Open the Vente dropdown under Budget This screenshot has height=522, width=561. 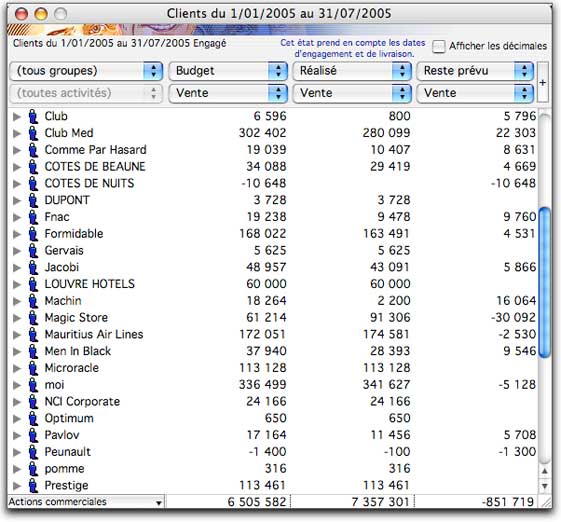tap(228, 93)
